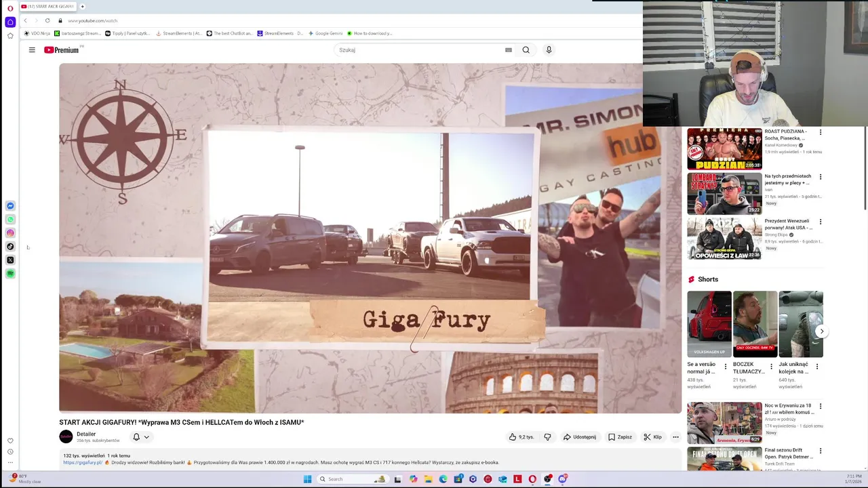Open the 'The best ChatBot' bookmark
Image resolution: width=868 pixels, height=488 pixels.
point(230,33)
